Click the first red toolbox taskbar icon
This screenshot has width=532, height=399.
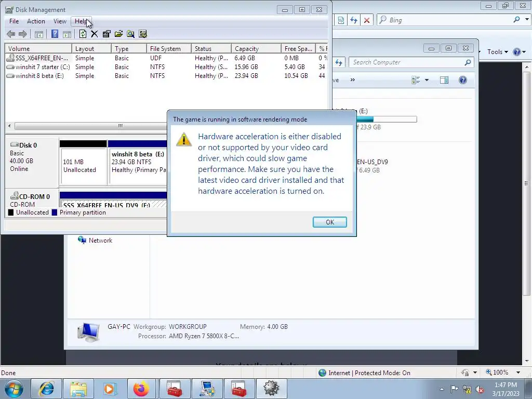coord(175,389)
